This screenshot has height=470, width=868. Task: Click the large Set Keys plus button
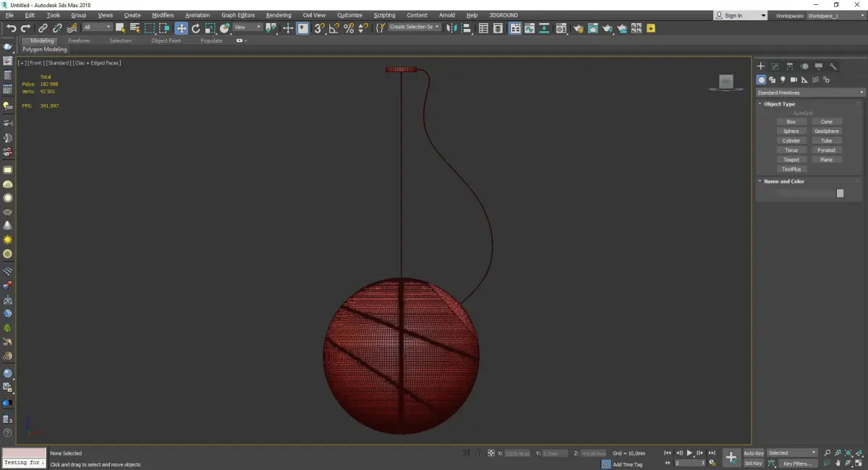click(731, 457)
